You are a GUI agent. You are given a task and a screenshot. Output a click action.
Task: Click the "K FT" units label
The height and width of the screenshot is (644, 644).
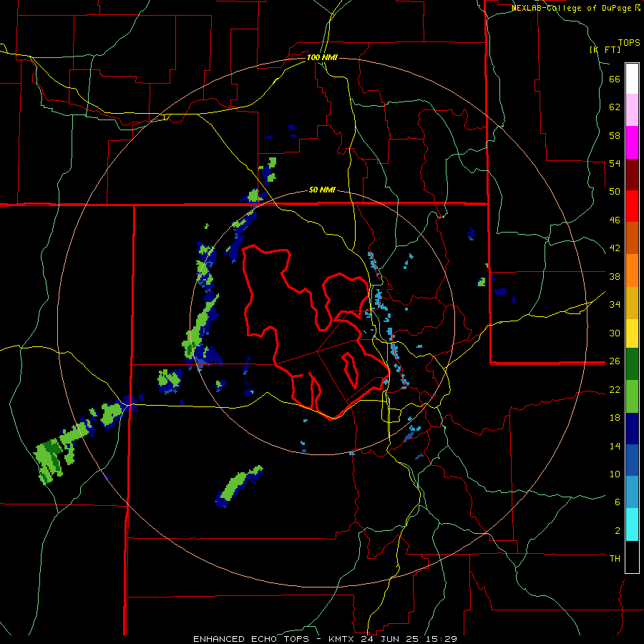[x=605, y=50]
